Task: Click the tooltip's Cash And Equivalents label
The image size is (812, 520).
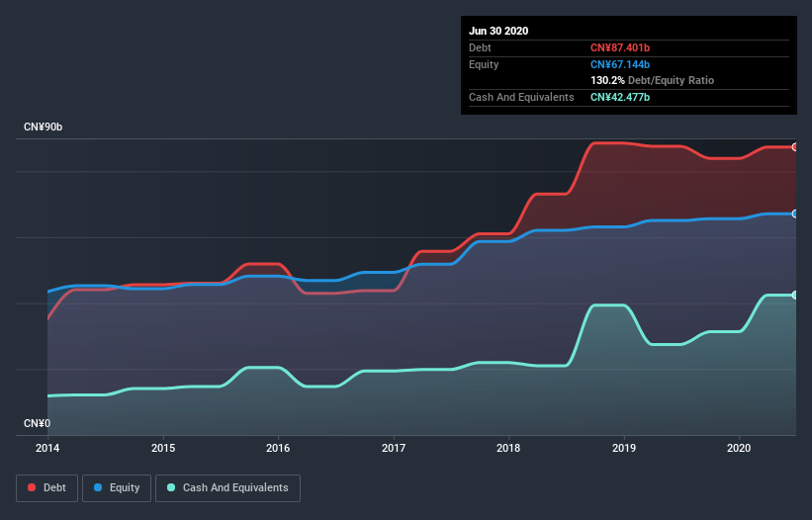Action: (x=521, y=97)
